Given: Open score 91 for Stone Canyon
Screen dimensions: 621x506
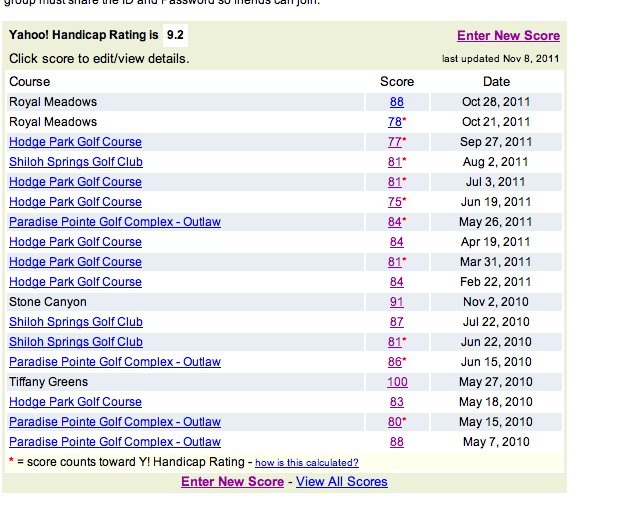Looking at the screenshot, I should tap(397, 302).
